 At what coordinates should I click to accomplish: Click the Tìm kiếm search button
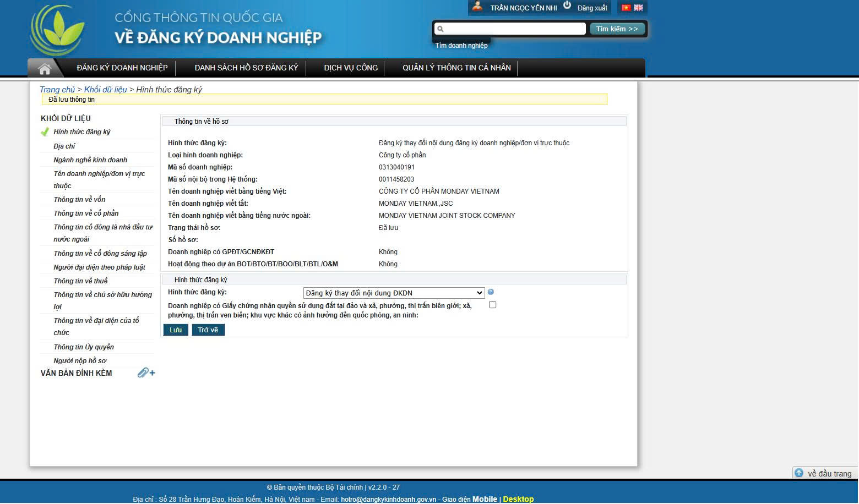click(x=617, y=29)
